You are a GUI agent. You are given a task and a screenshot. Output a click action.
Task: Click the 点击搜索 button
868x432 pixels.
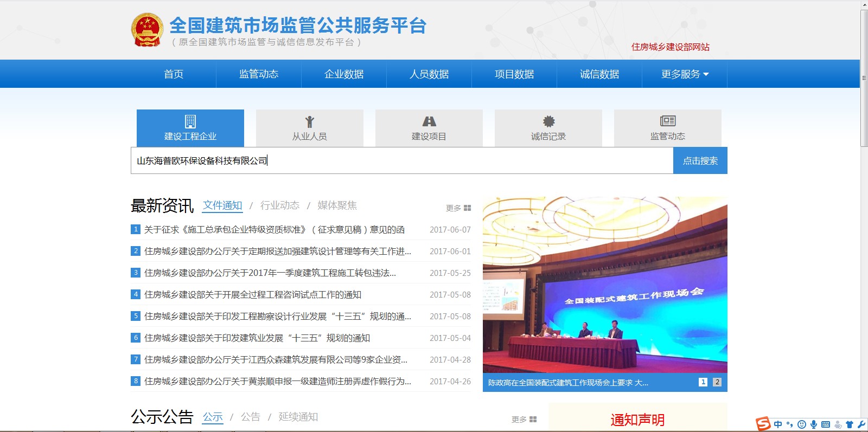tap(700, 161)
